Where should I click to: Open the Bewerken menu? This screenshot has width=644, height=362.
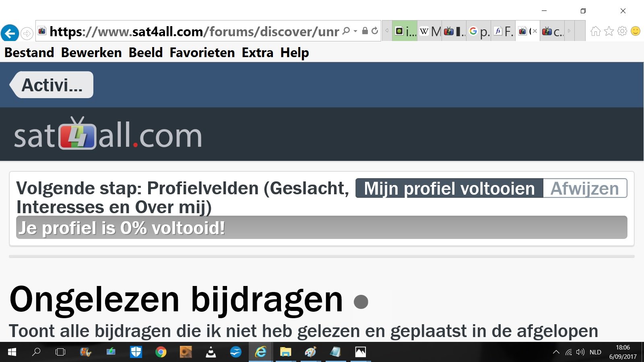91,53
